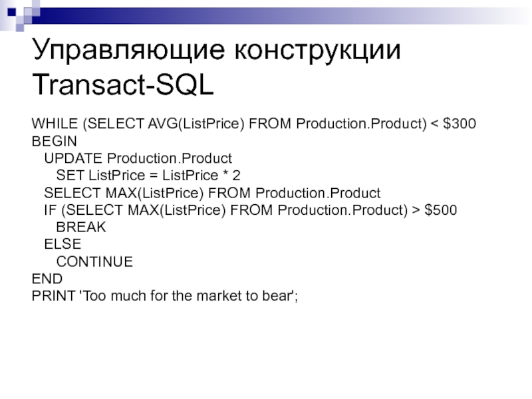Click the "Transact-SQL" heading text
Screen dimensions: 532x399
click(123, 85)
